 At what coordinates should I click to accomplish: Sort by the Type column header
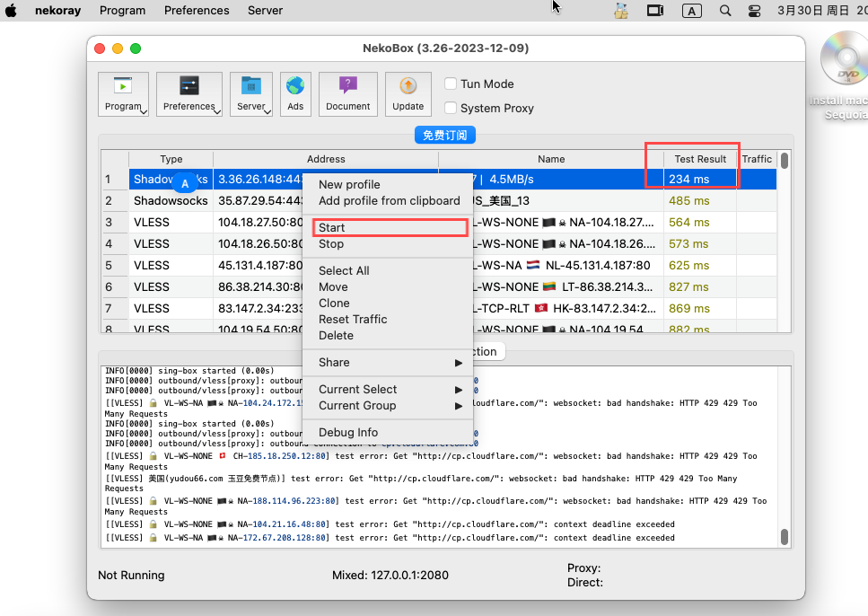point(171,159)
